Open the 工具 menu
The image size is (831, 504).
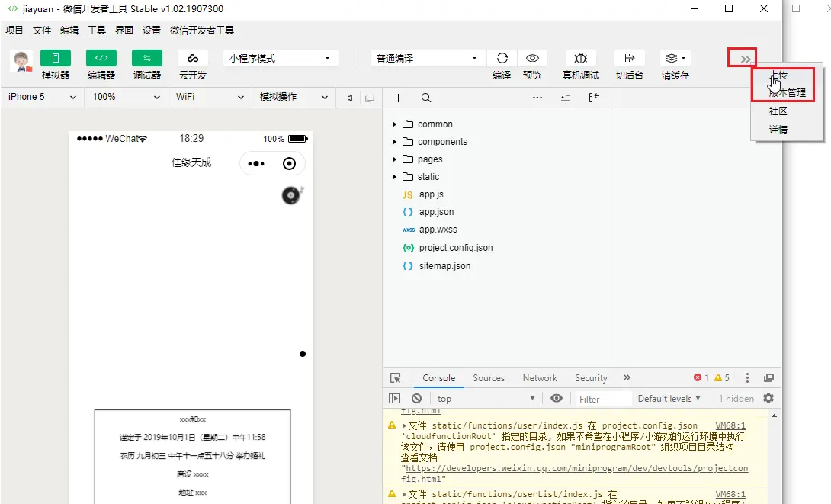(97, 30)
